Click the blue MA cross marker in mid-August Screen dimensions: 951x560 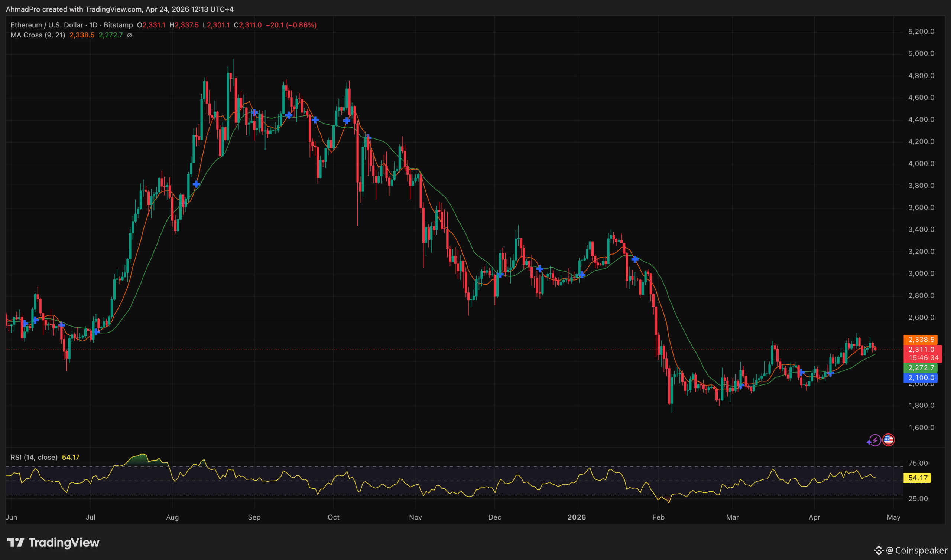(196, 184)
